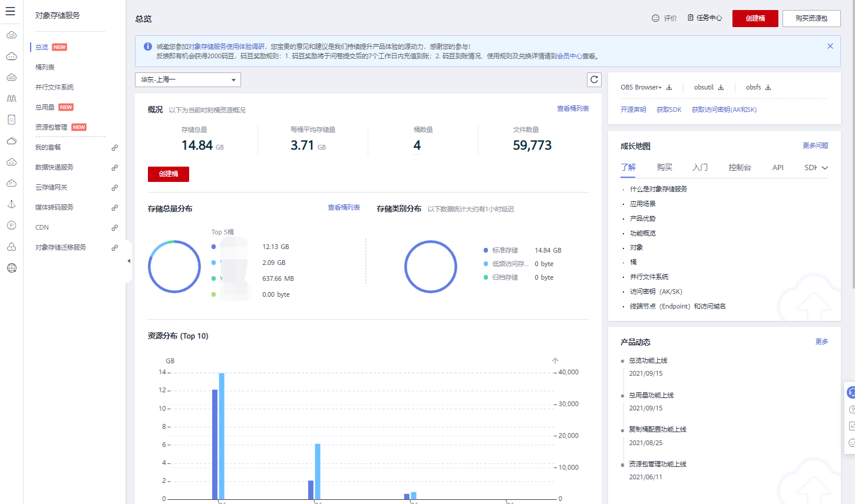Open the 获取访问密钥(AK和SK) link
This screenshot has height=504, width=855.
[x=724, y=110]
